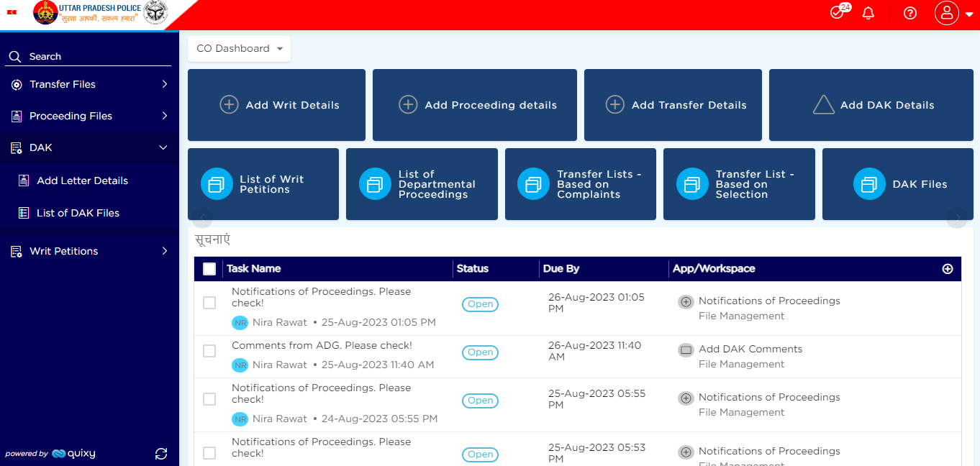Open the notifications bell icon

click(868, 13)
